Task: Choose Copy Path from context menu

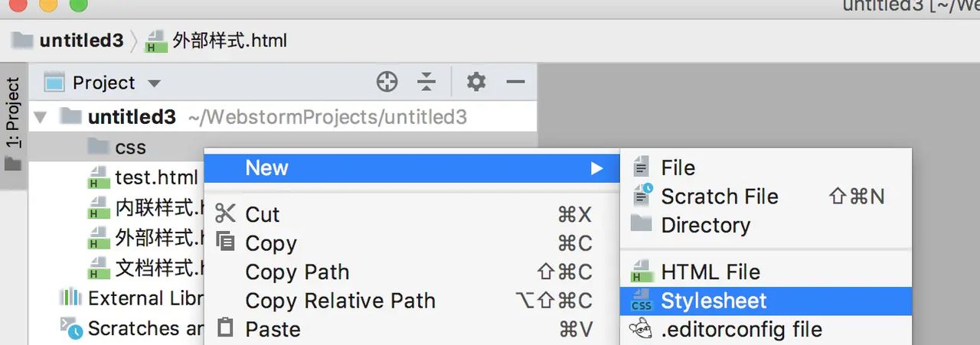Action: click(297, 272)
